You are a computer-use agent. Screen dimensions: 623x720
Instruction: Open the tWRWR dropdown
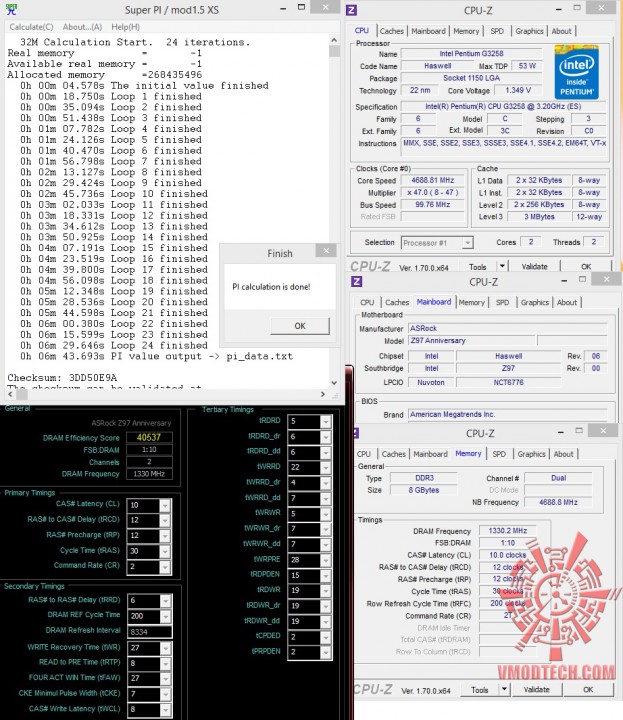[326, 514]
